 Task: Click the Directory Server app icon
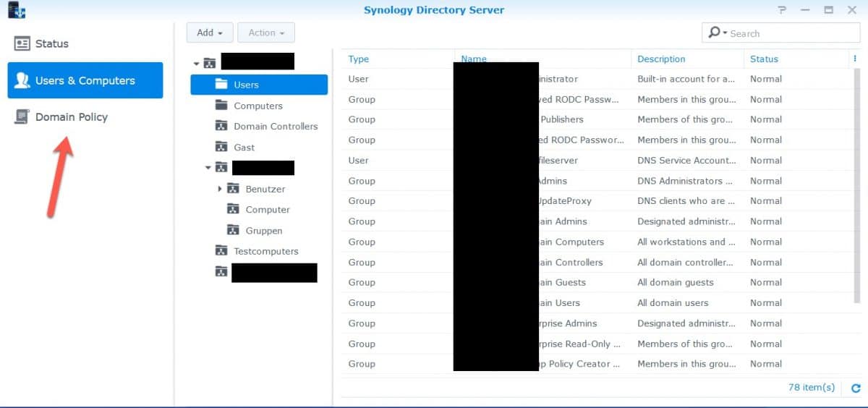click(x=17, y=10)
